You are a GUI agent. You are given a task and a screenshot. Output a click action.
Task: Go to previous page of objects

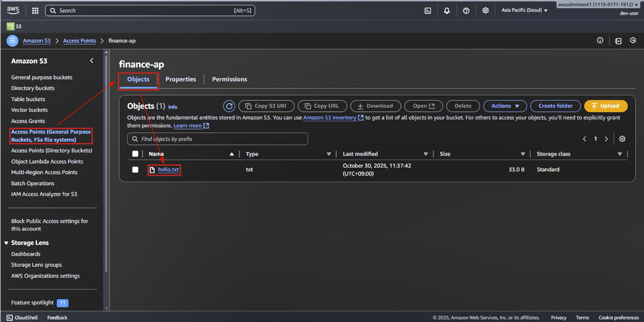585,139
